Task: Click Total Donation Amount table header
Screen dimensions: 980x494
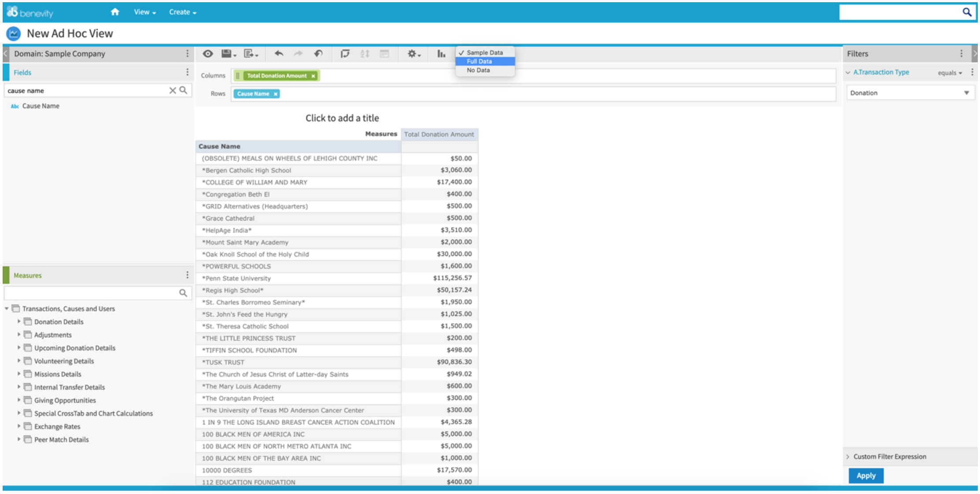Action: (x=439, y=135)
